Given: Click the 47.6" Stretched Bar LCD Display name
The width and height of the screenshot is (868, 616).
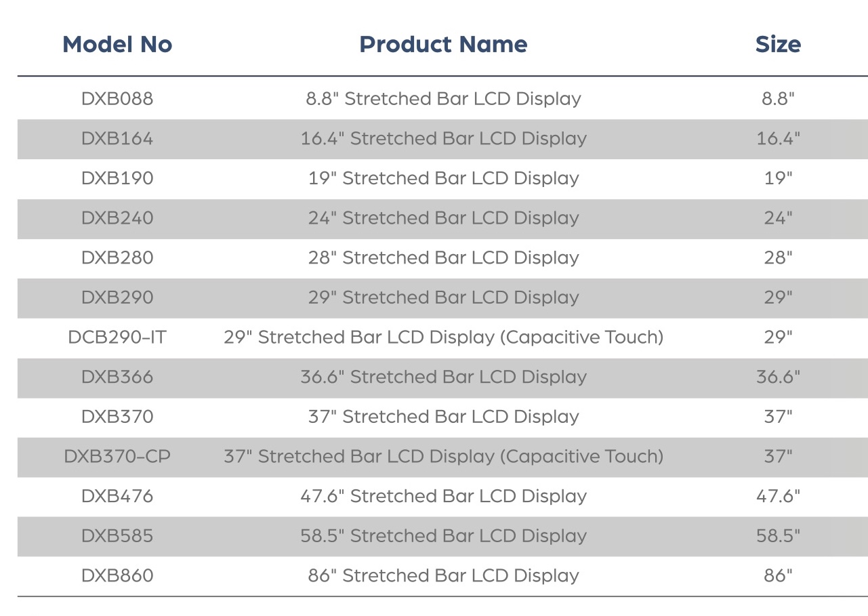Looking at the screenshot, I should pos(443,496).
